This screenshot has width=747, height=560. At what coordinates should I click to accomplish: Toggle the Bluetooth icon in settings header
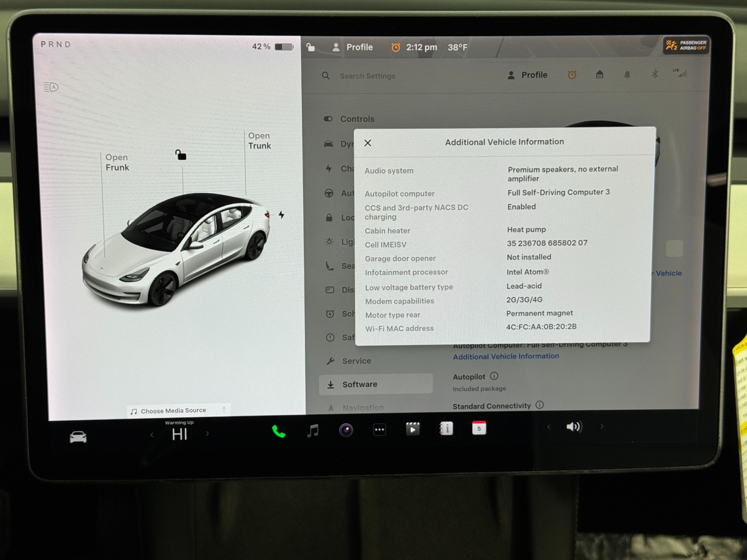click(x=655, y=74)
